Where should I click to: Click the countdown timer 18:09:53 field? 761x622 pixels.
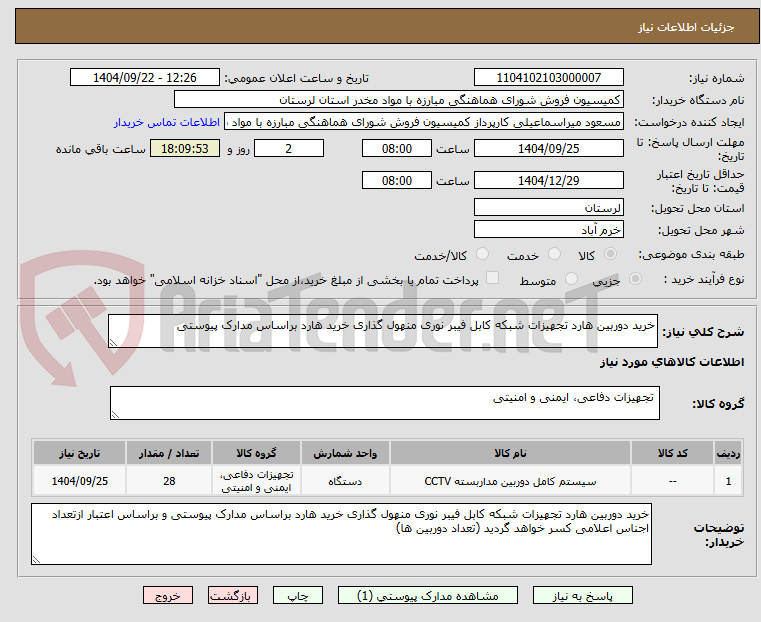184,148
